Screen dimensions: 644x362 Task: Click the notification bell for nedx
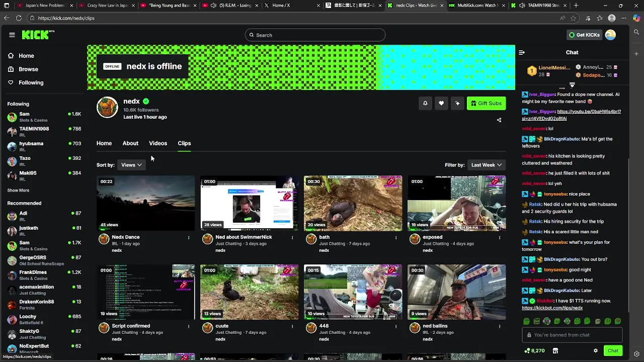pos(425,103)
